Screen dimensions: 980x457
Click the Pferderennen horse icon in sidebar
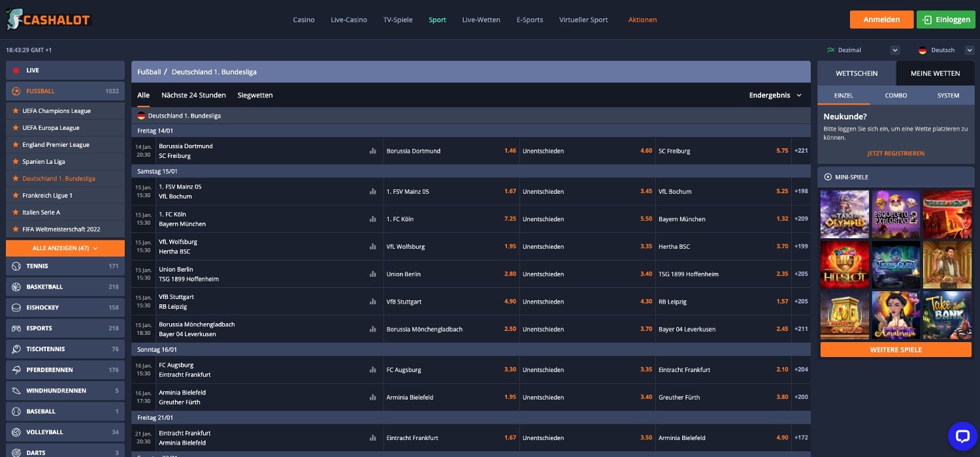coord(16,370)
